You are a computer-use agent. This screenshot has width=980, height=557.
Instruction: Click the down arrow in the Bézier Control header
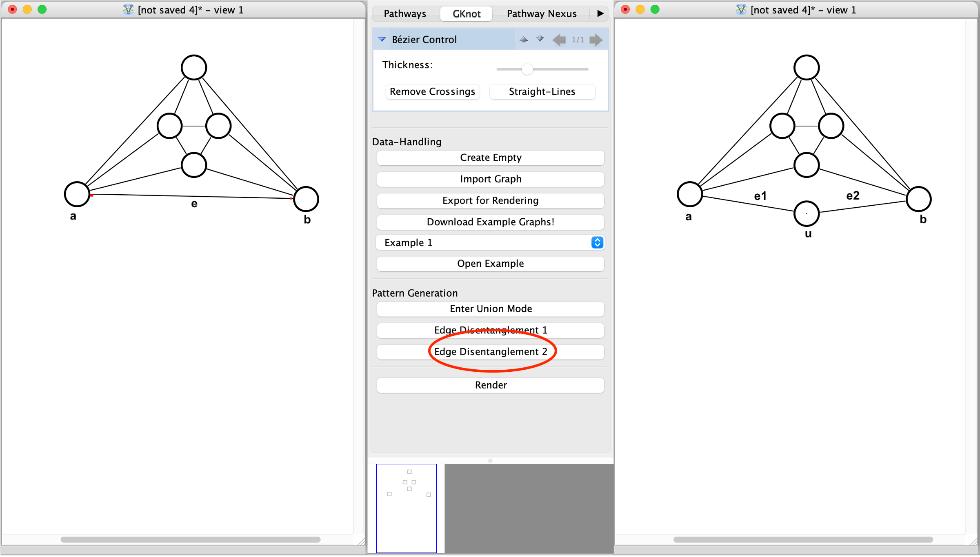[540, 40]
